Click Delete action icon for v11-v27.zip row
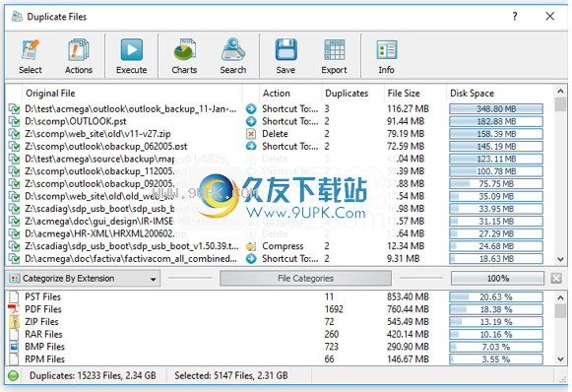 click(x=251, y=134)
